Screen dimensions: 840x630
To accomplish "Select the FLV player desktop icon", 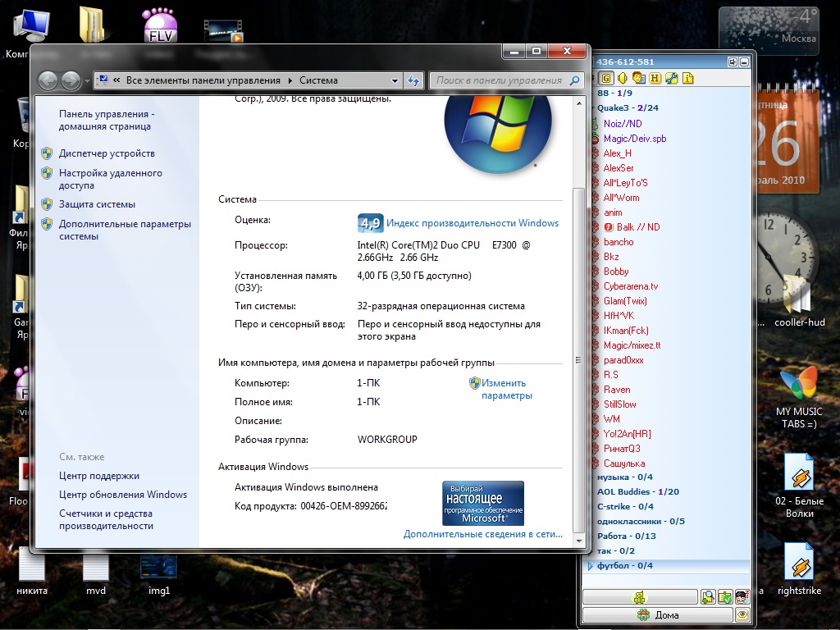I will (160, 25).
